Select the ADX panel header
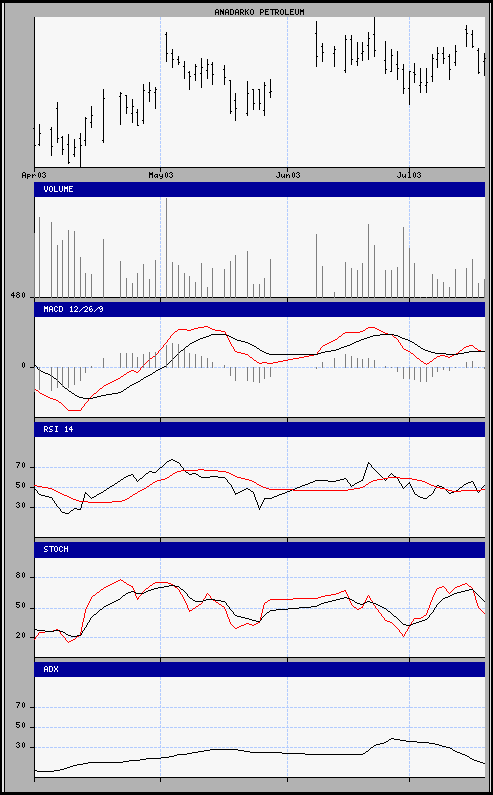Image resolution: width=493 pixels, height=795 pixels. (259, 669)
